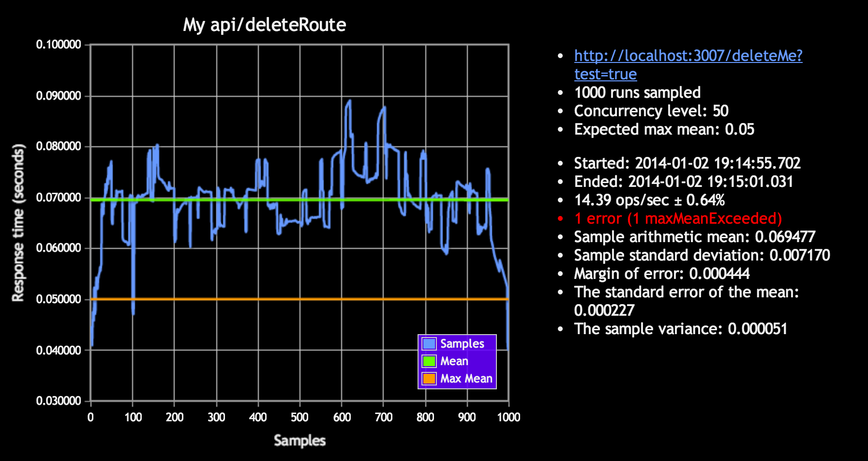Click 'The standard error of the mean' line
Image resolution: width=868 pixels, height=461 pixels.
tap(687, 301)
